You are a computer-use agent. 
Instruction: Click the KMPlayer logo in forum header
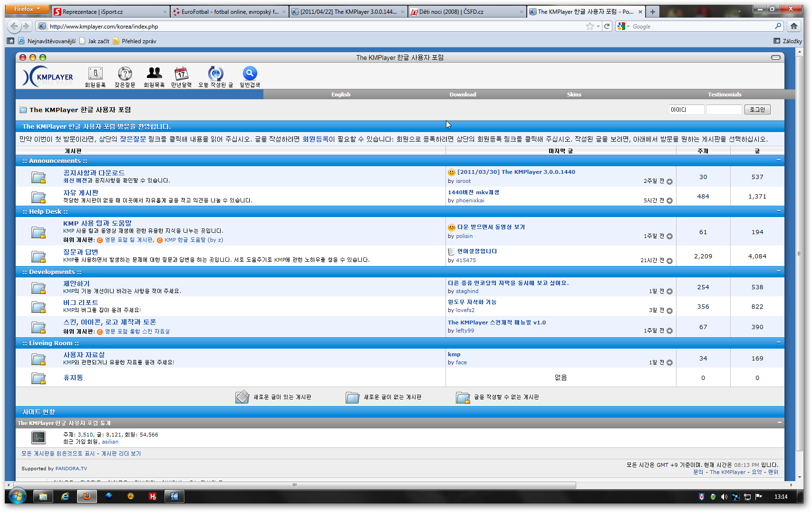pos(48,76)
